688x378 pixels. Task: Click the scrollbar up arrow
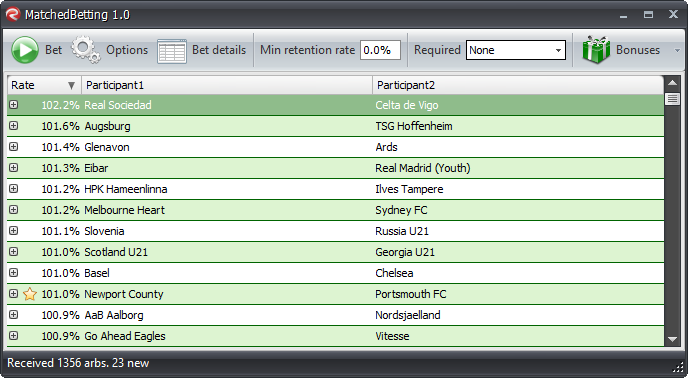(672, 83)
